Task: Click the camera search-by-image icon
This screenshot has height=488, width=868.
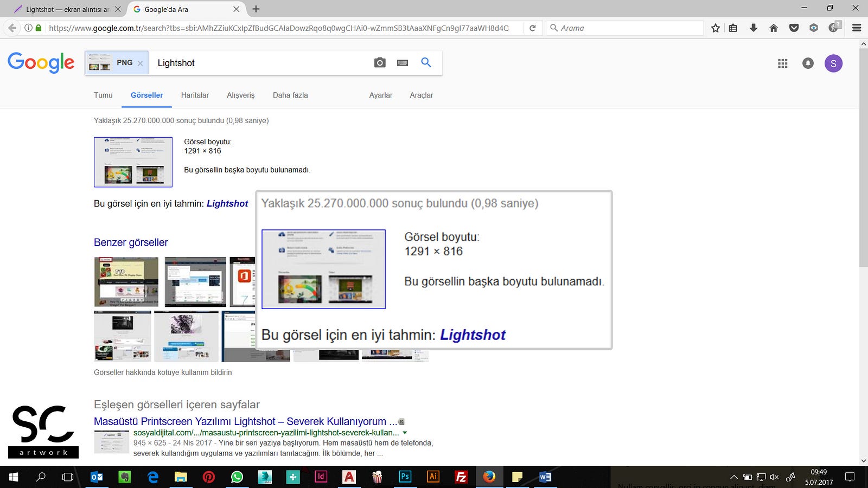Action: tap(380, 63)
